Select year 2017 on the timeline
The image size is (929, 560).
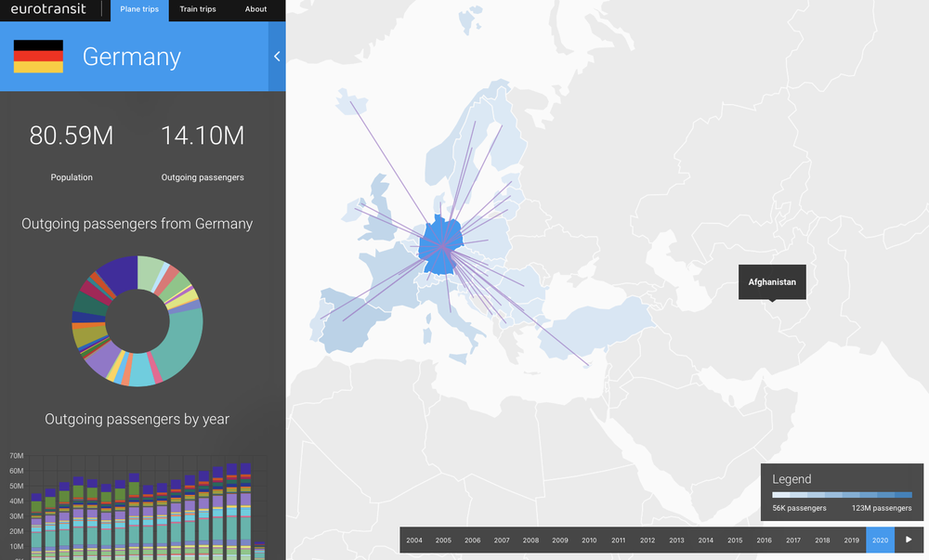click(793, 540)
